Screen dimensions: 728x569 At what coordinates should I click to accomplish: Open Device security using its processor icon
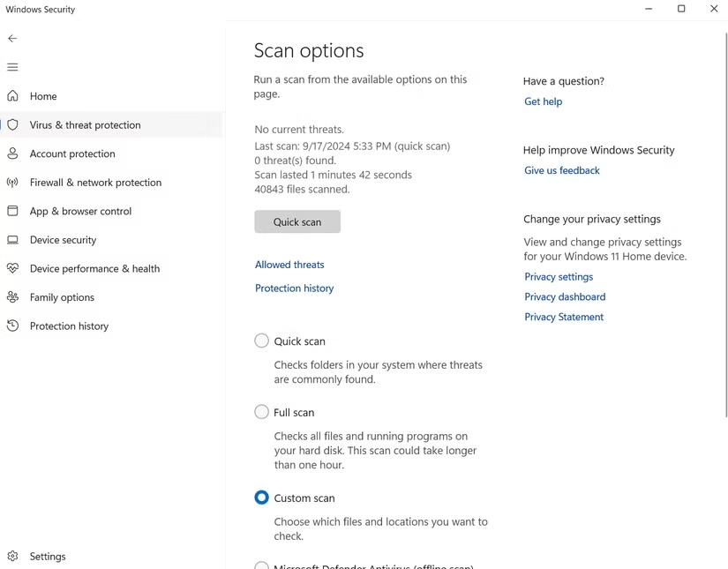click(13, 239)
